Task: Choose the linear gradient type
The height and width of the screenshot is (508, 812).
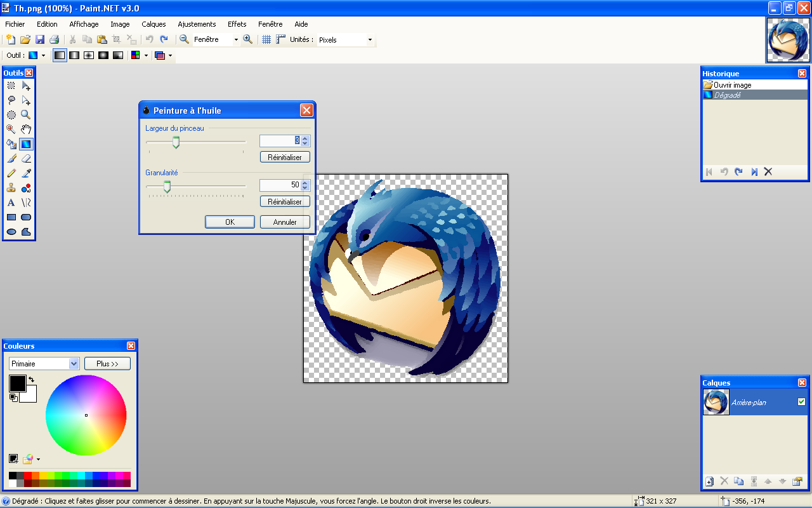Action: point(60,55)
